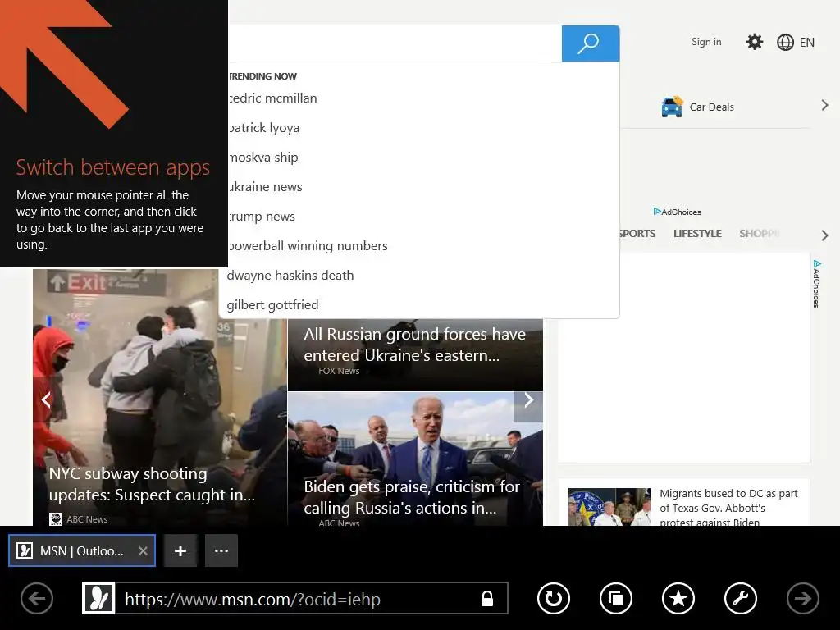Open a new tab with plus button
840x630 pixels.
click(x=180, y=550)
